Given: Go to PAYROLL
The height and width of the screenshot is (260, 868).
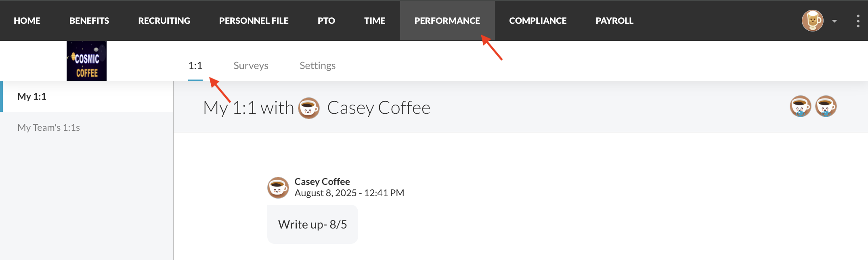Looking at the screenshot, I should [x=614, y=21].
